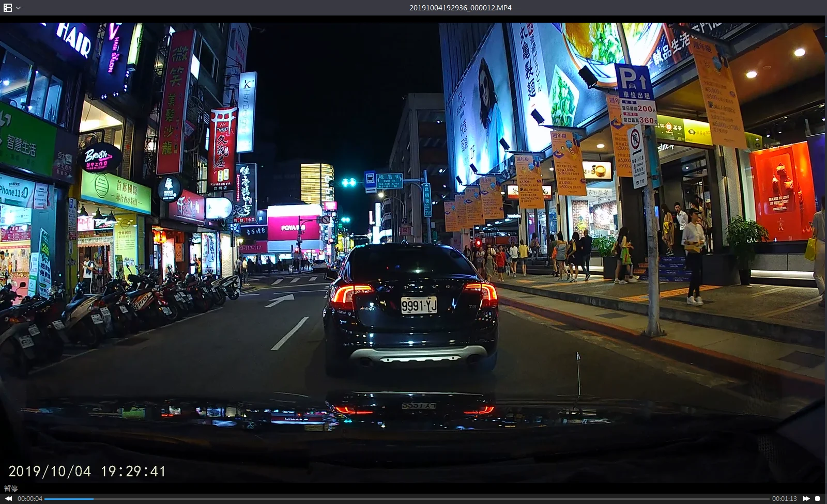Click the 9991-YJ license plate in video
Screen dimensions: 827x504
pyautogui.click(x=419, y=305)
